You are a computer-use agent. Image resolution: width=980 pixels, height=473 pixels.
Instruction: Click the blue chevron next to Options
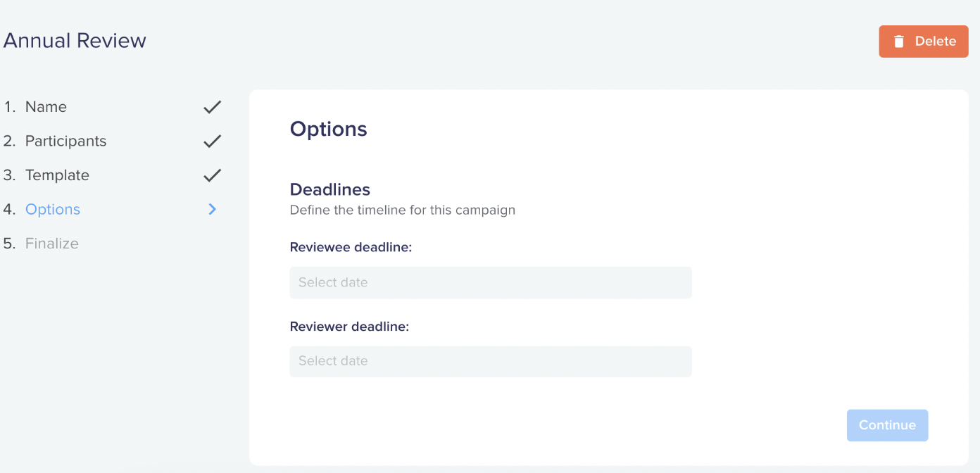click(213, 209)
